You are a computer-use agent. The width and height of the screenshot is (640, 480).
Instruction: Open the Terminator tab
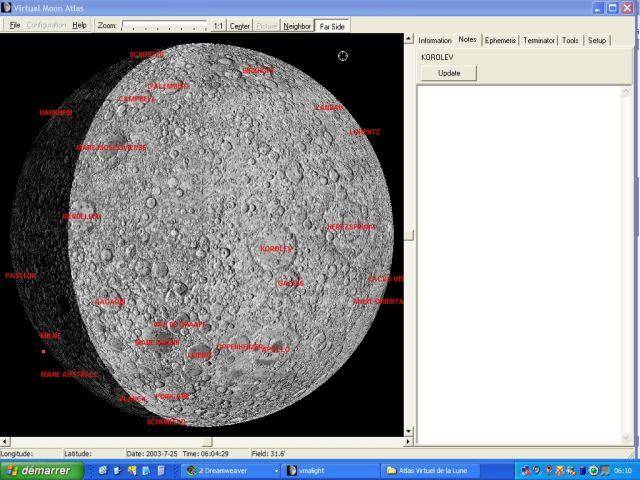539,40
